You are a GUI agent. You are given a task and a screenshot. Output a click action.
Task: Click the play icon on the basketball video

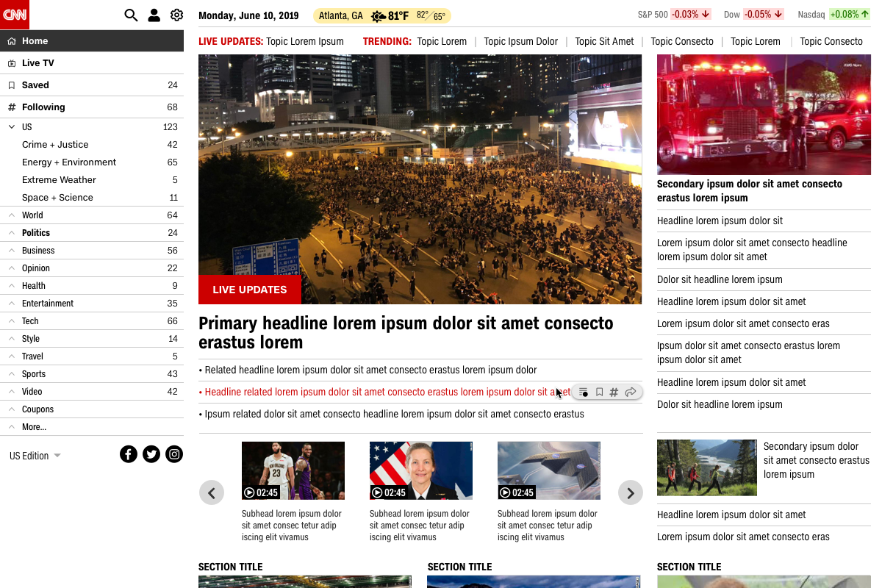click(249, 492)
